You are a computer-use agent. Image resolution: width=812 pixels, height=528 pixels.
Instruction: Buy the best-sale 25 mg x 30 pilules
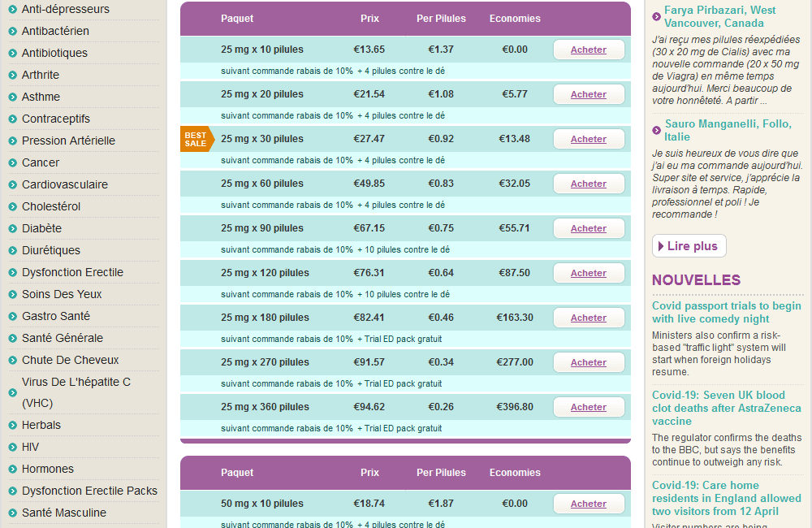point(589,139)
